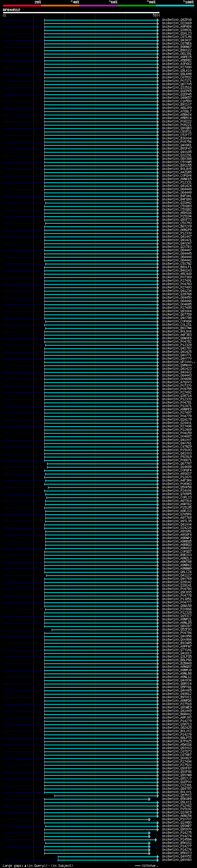Select the UniRef100_P14274 label
This screenshot has width=197, height=868.
click(x=177, y=836)
